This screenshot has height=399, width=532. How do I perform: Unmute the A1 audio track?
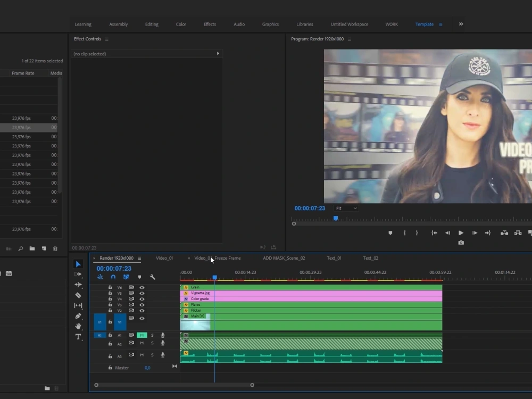point(142,335)
